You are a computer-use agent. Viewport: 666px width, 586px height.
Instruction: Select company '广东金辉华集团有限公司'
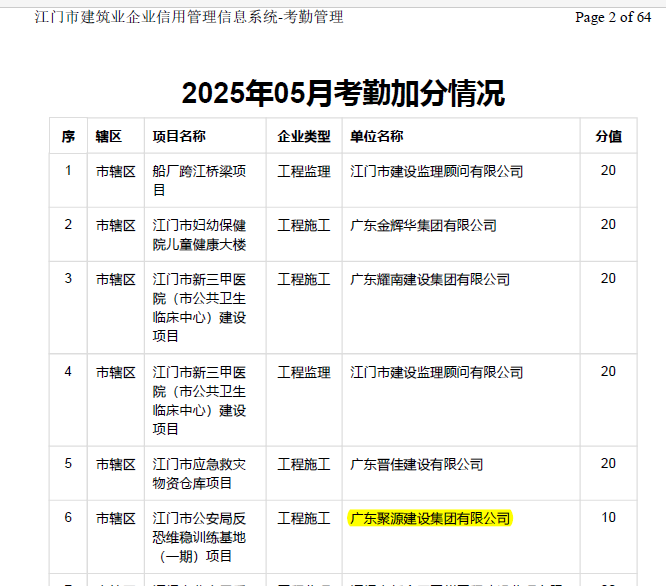coord(423,225)
